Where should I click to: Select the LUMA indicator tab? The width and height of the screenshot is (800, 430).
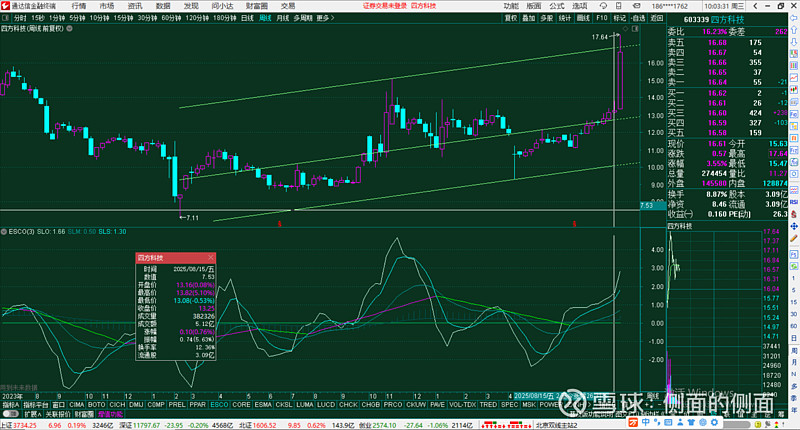(305, 404)
